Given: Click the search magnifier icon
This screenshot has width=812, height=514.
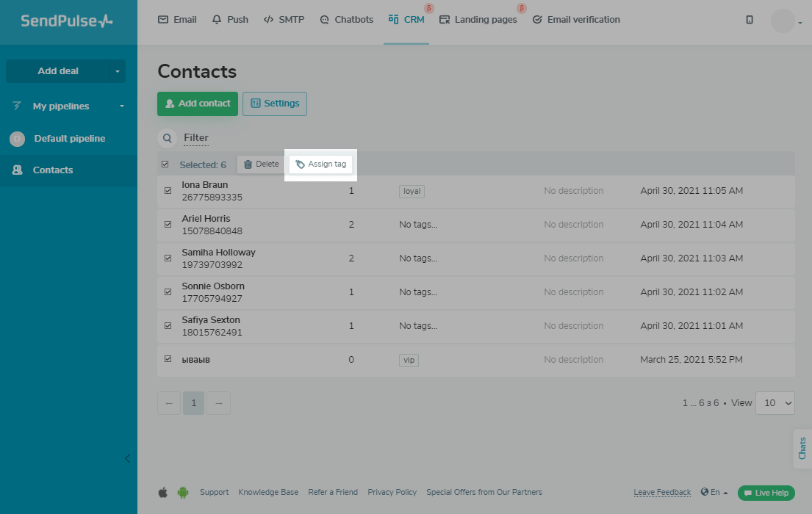Looking at the screenshot, I should [x=168, y=138].
